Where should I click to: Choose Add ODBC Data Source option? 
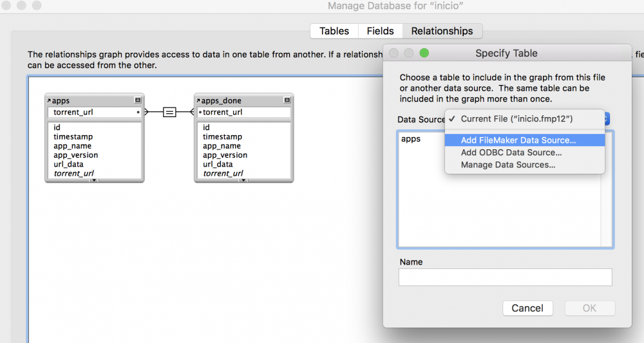coord(511,153)
